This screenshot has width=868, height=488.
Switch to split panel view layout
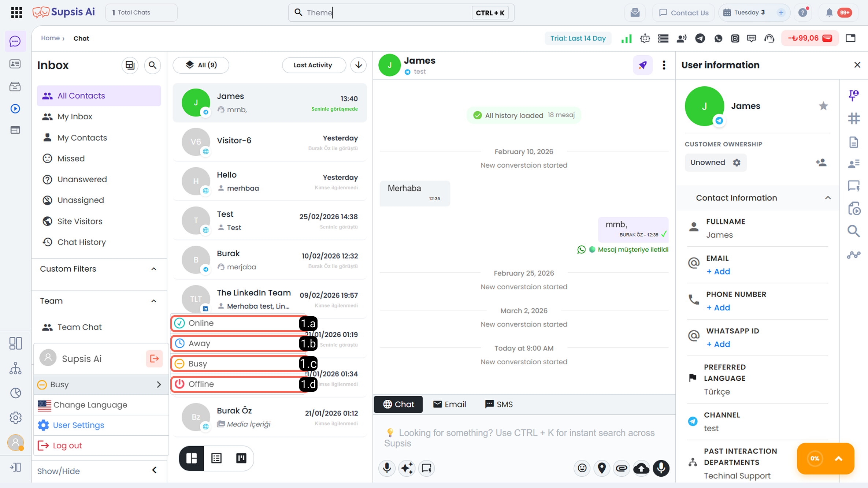(192, 458)
